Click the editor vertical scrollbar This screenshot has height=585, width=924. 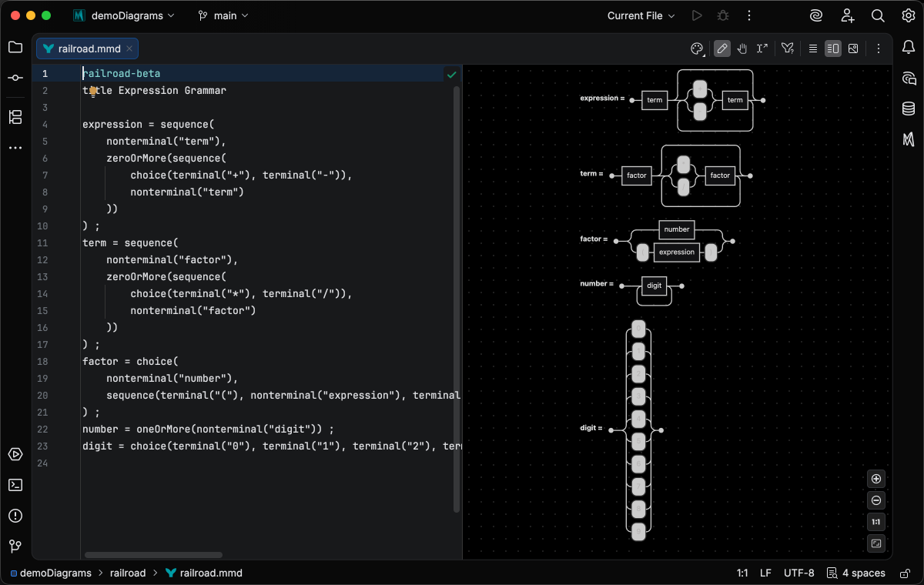(x=457, y=299)
